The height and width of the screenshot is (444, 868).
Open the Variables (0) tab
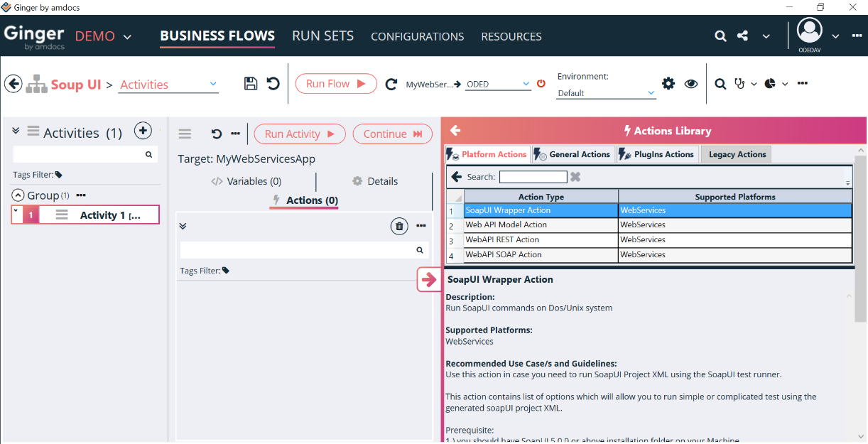pos(246,181)
